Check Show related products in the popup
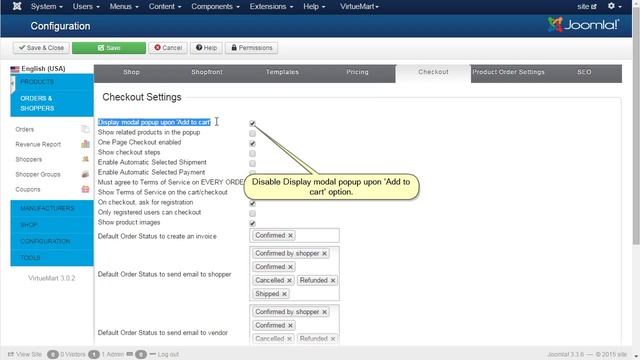Screen dimensions: 640x360 pos(252,133)
